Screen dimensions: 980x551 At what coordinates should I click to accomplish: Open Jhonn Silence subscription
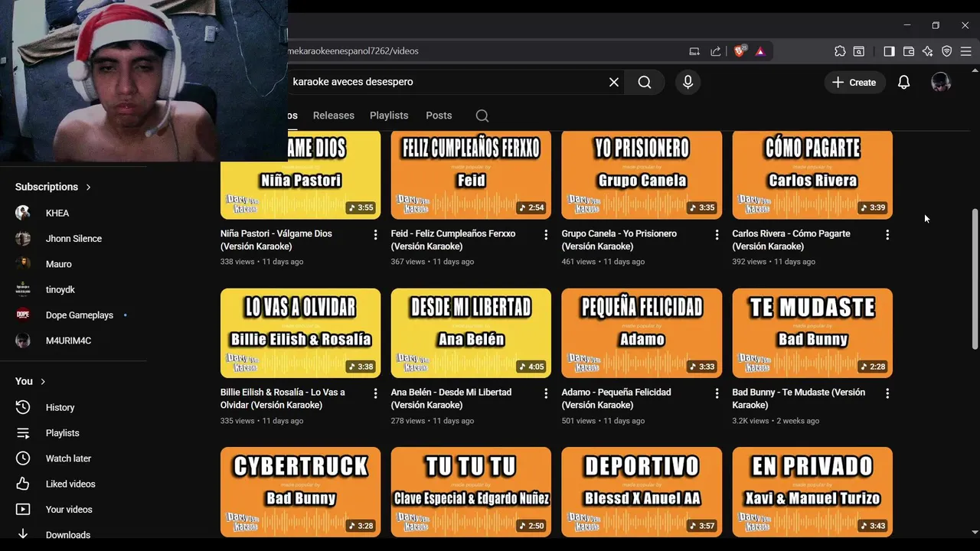(73, 239)
